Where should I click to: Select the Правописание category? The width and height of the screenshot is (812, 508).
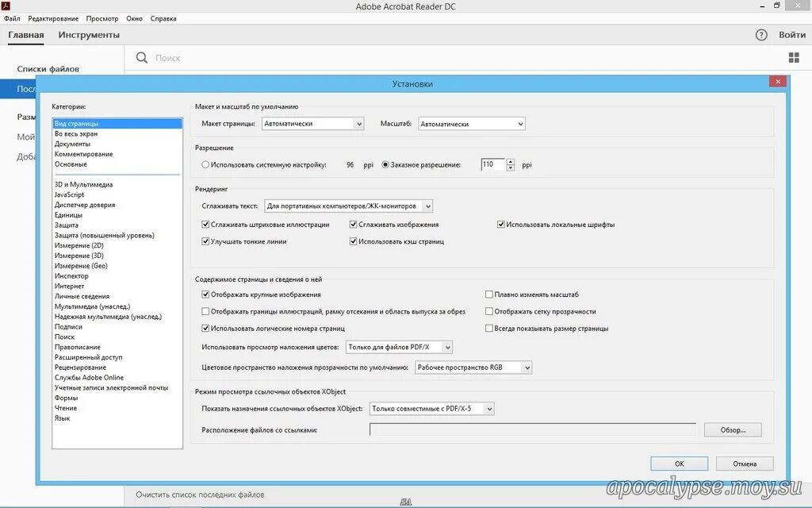(x=78, y=347)
